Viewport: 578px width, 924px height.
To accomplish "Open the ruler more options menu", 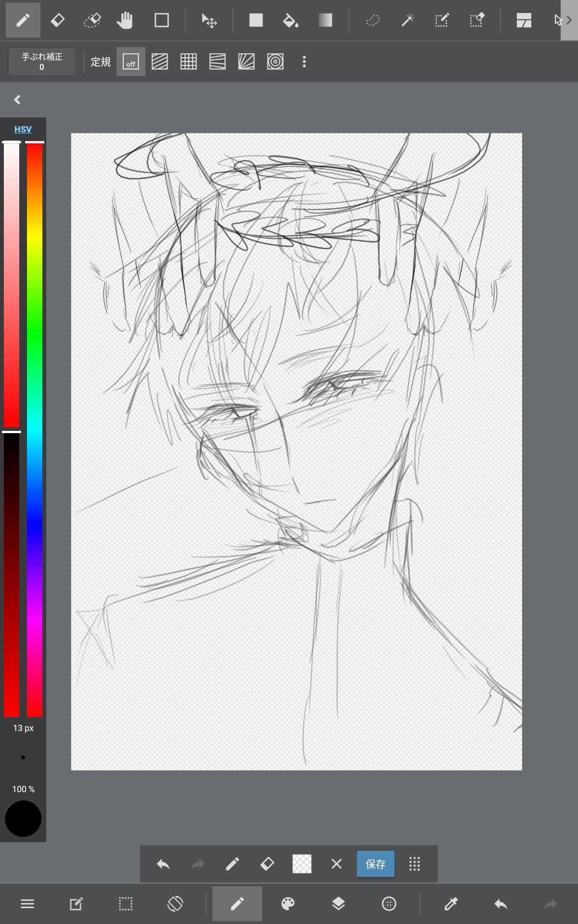I will pos(304,62).
